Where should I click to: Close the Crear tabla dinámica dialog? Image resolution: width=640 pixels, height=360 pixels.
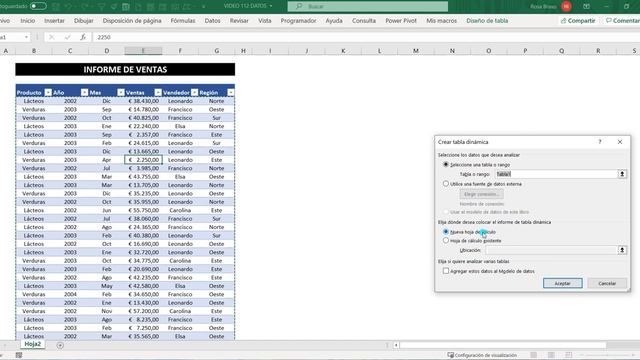(x=620, y=142)
